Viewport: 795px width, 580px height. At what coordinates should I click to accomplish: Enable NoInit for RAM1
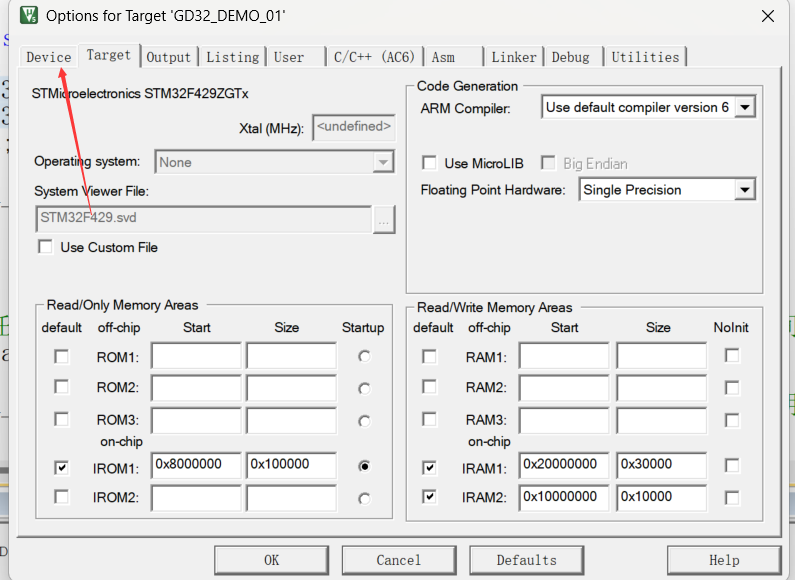(x=732, y=355)
